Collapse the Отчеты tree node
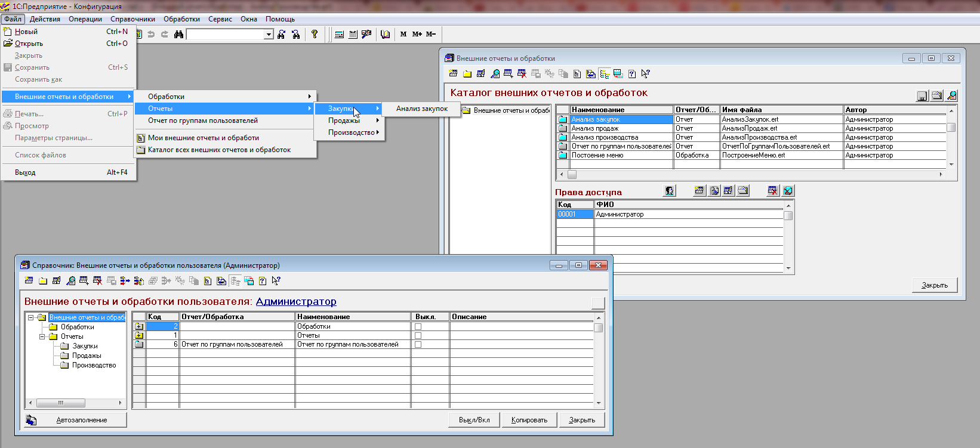980x448 pixels. [x=42, y=336]
